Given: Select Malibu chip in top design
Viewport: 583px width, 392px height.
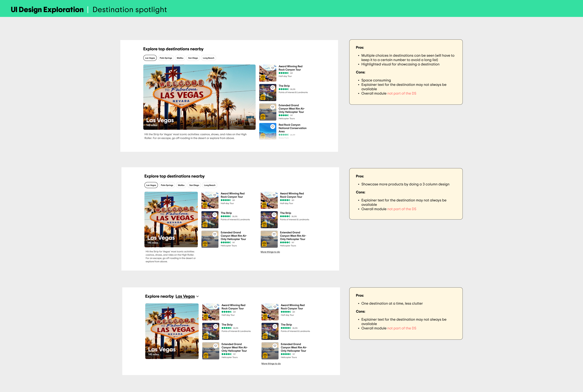Looking at the screenshot, I should coord(180,58).
